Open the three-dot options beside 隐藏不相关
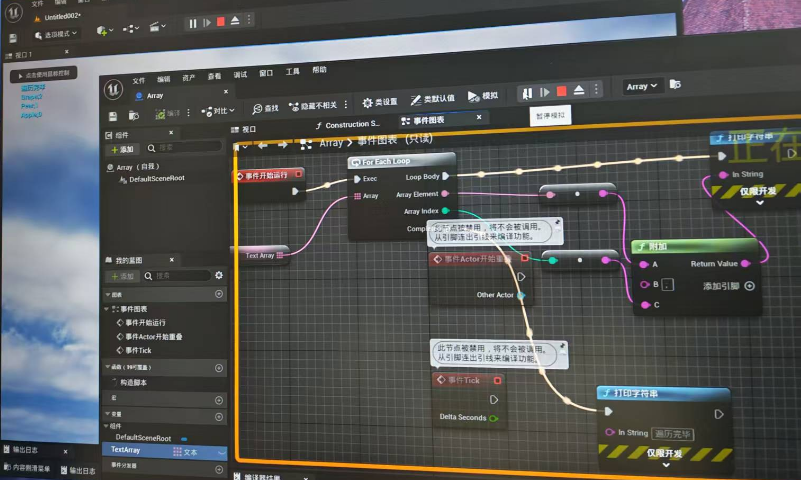Image resolution: width=802 pixels, height=480 pixels. pyautogui.click(x=346, y=104)
